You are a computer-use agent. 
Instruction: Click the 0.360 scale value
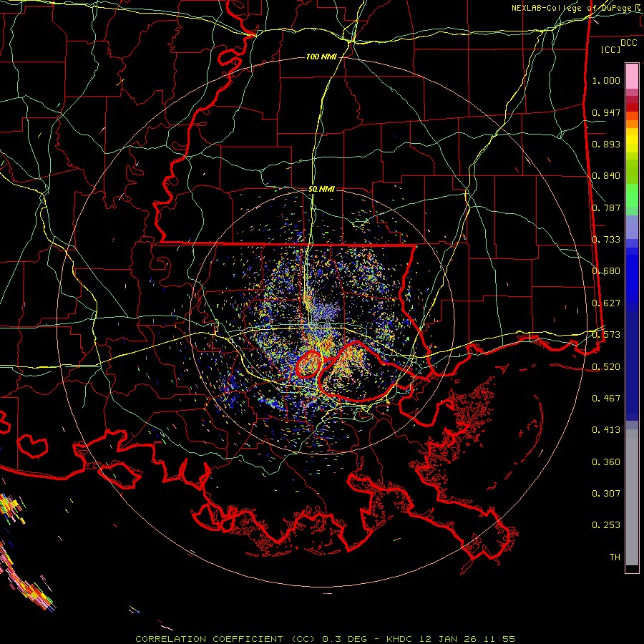(x=606, y=462)
